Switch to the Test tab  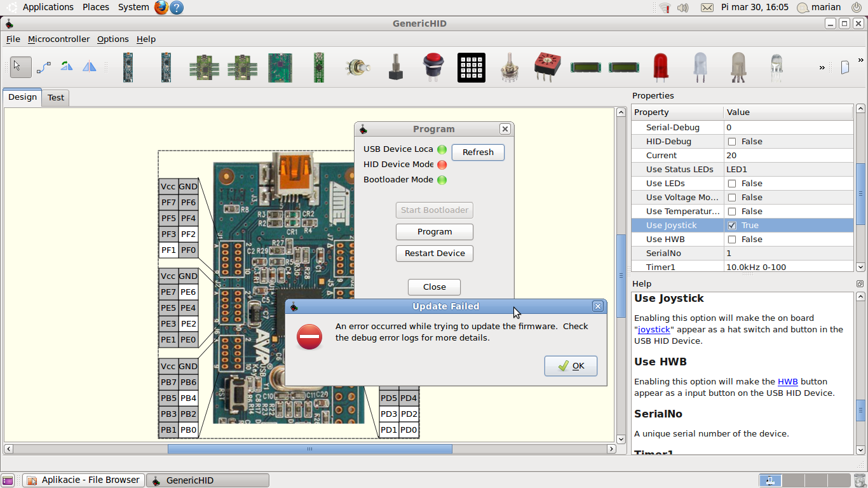(56, 97)
